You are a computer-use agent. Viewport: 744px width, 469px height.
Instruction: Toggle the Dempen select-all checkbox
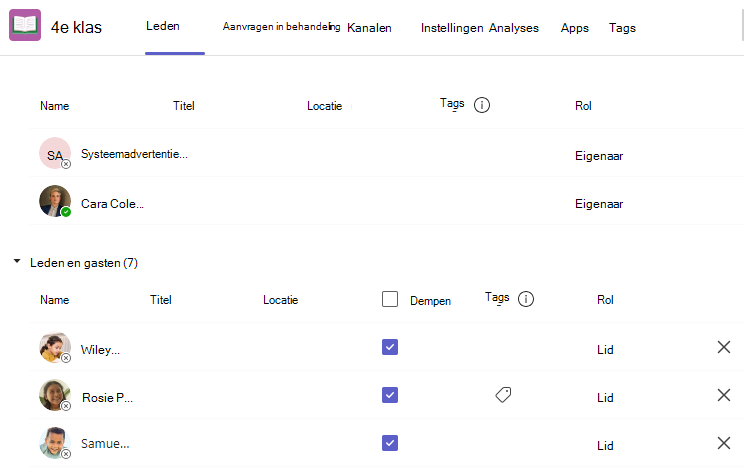(x=390, y=300)
